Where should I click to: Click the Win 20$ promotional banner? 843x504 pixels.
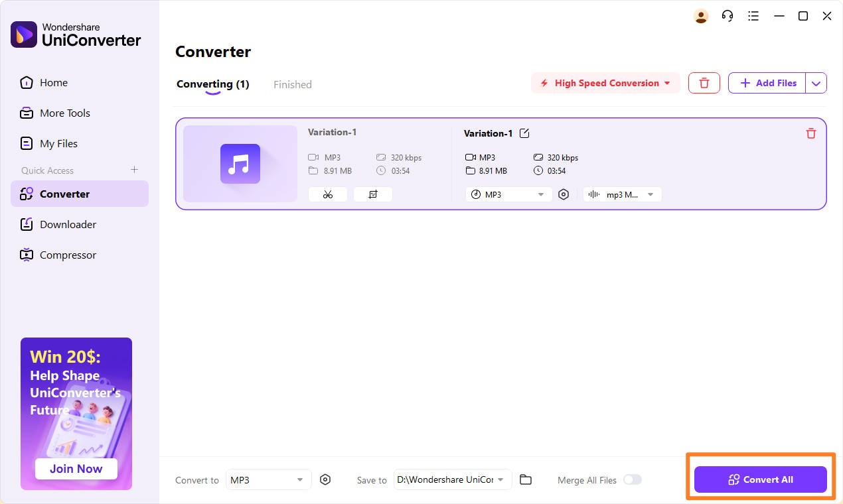pos(76,414)
